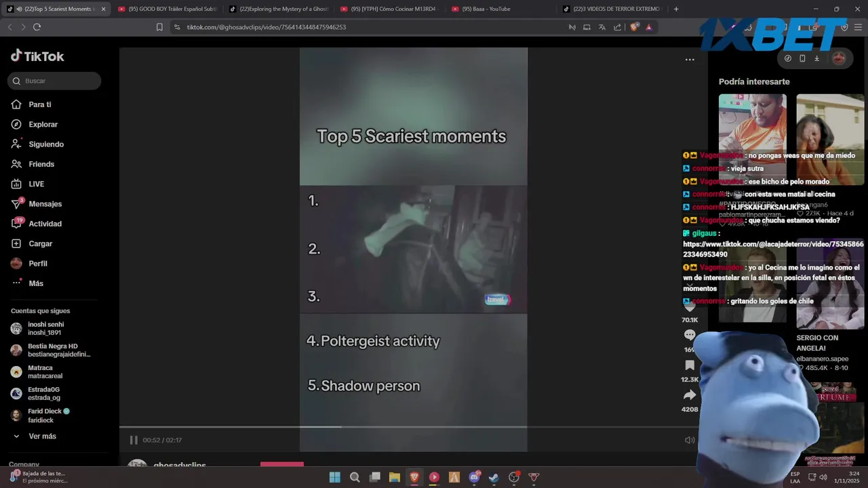Image resolution: width=868 pixels, height=488 pixels.
Task: Switch to Exploring the Mystery tab
Action: (x=278, y=9)
